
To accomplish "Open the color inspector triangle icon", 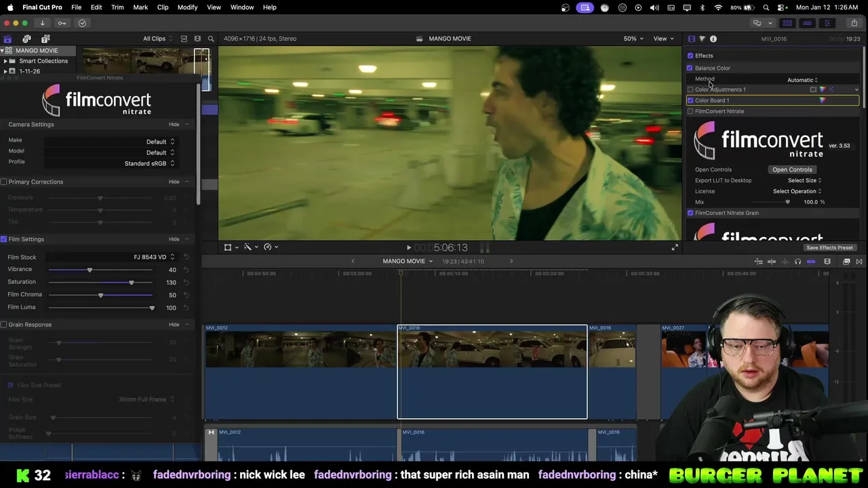I will click(702, 39).
